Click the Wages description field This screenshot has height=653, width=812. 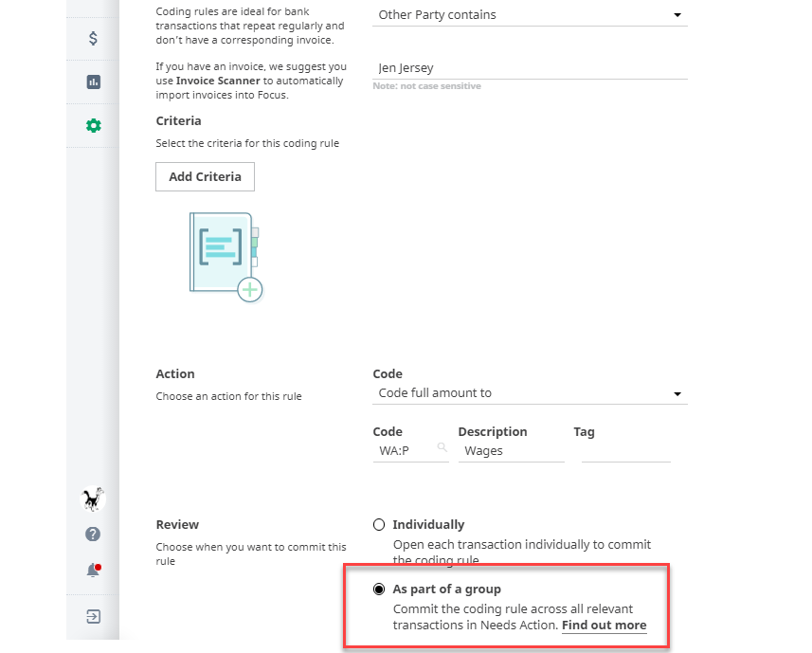click(511, 450)
